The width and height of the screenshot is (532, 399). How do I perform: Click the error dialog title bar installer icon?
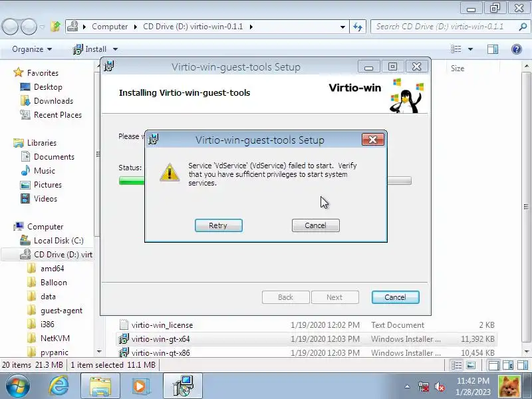pos(154,139)
